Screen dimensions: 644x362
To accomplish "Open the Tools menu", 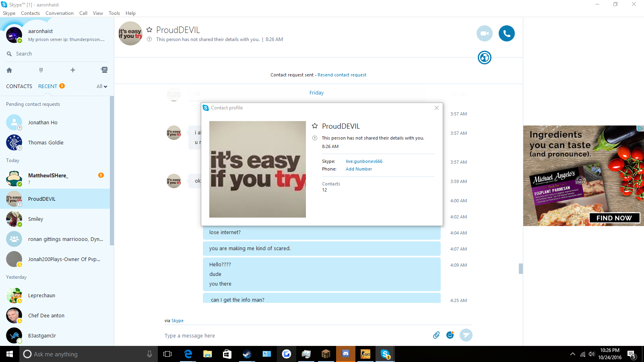I will click(114, 13).
